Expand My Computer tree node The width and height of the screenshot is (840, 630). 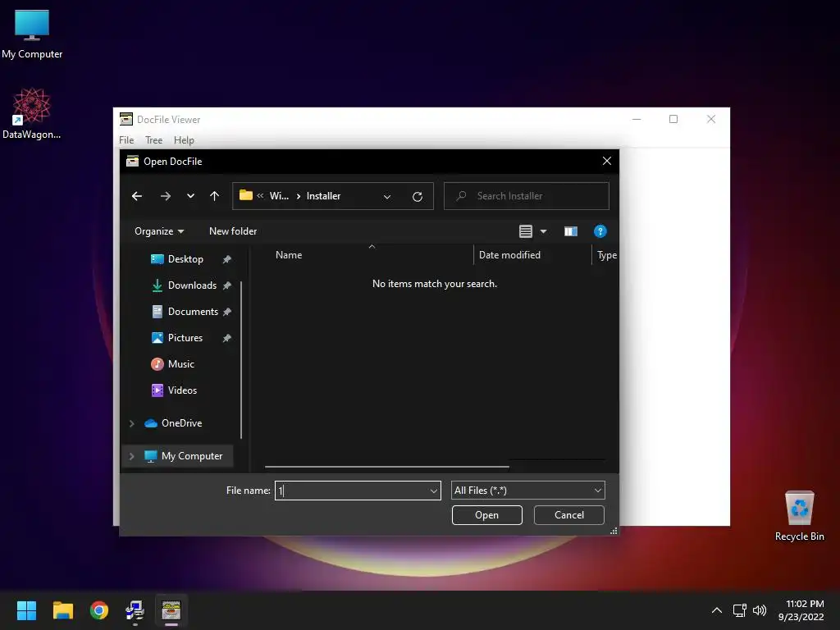click(x=132, y=456)
